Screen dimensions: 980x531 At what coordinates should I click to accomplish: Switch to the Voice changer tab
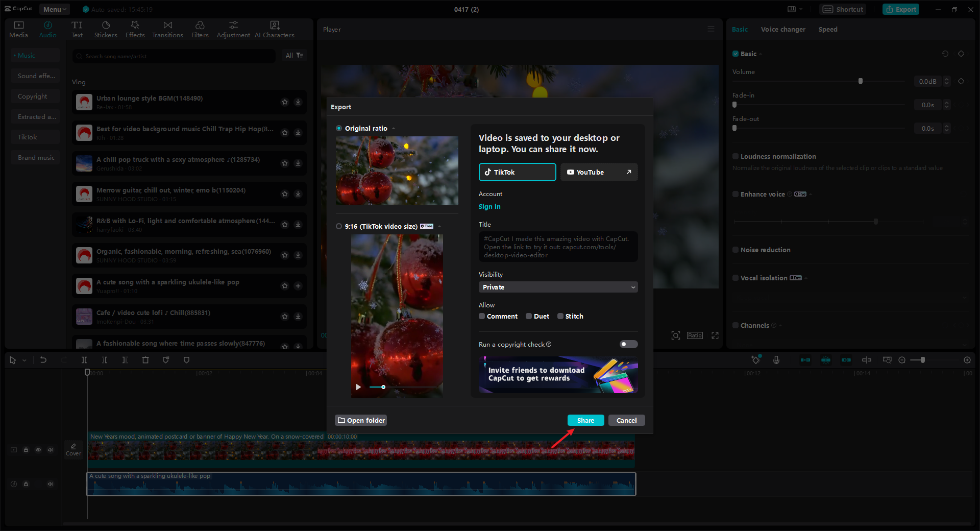coord(783,29)
